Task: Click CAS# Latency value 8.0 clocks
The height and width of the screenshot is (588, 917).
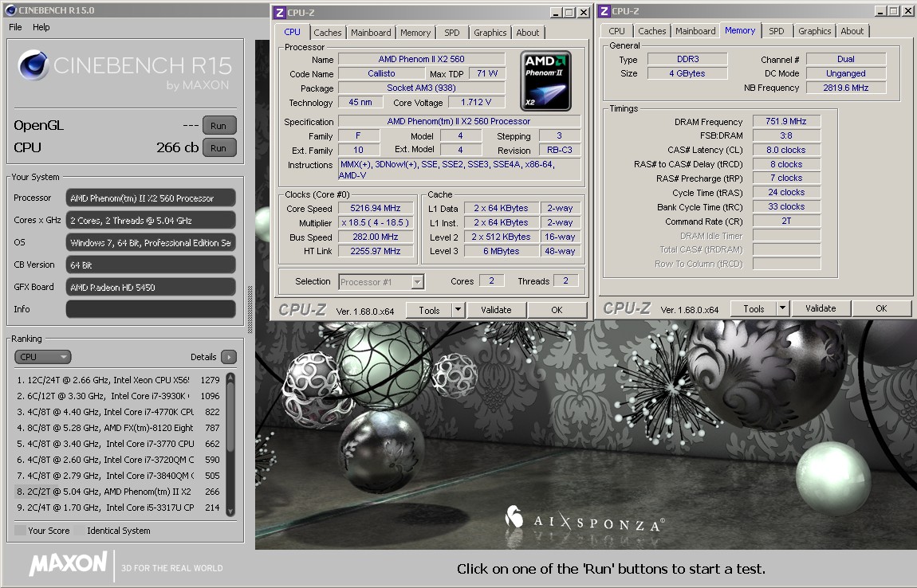Action: point(786,151)
